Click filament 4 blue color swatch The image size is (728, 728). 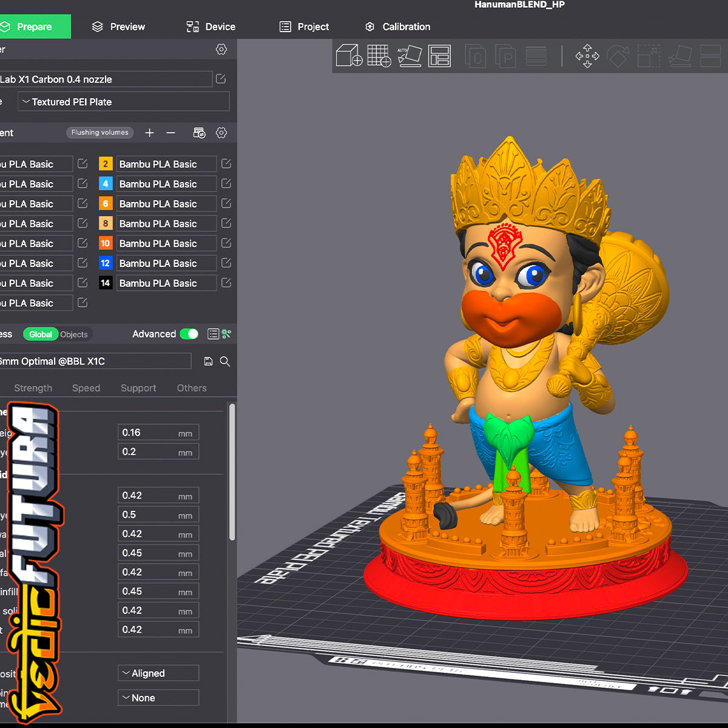[106, 184]
